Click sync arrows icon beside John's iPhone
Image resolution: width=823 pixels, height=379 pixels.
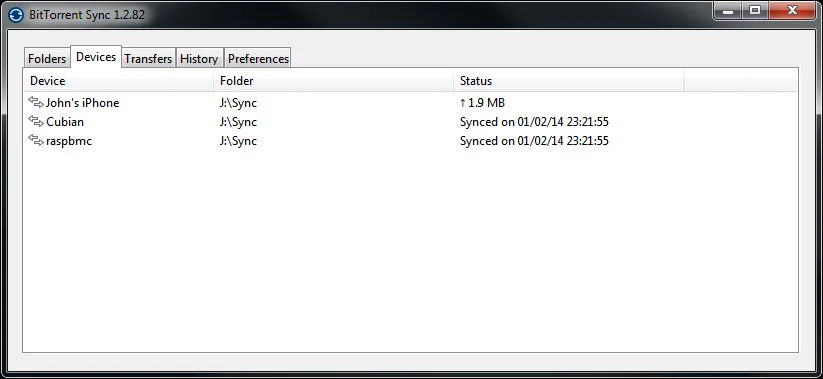pos(36,102)
